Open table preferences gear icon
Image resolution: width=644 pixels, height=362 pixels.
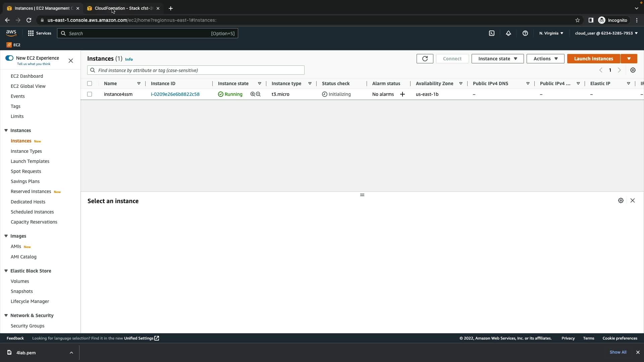(633, 70)
